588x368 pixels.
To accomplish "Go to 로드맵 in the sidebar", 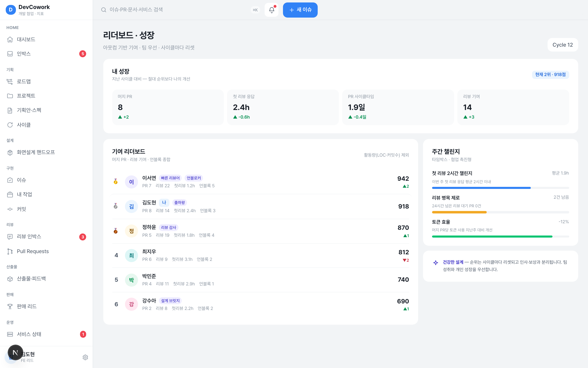I will 46,82.
